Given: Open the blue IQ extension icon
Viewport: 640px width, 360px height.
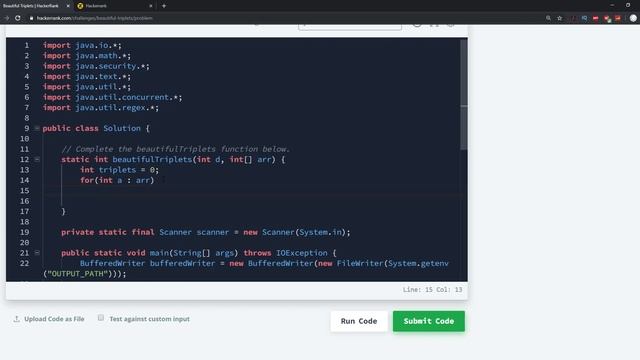Looking at the screenshot, I should point(584,18).
